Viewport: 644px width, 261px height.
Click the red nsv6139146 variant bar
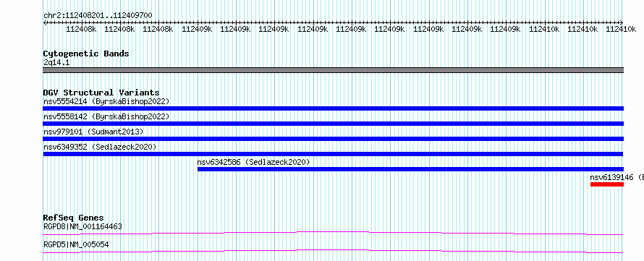[x=607, y=184]
